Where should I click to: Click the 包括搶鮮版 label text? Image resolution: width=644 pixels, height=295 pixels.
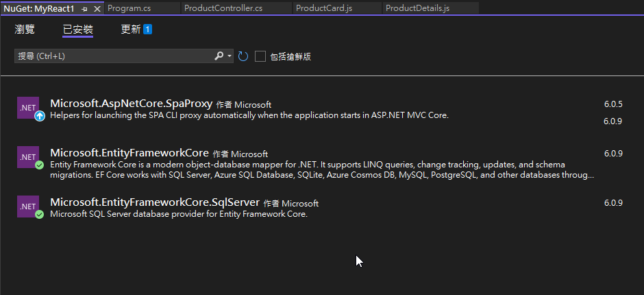[290, 57]
